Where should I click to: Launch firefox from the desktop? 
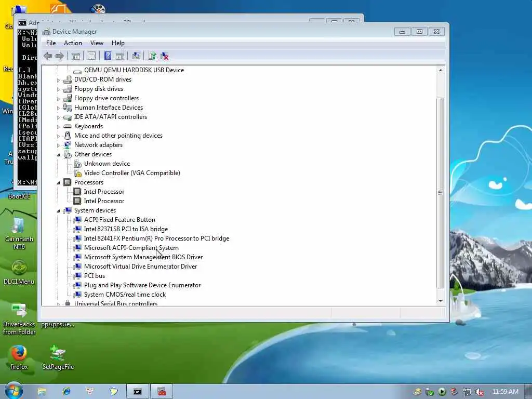point(19,357)
